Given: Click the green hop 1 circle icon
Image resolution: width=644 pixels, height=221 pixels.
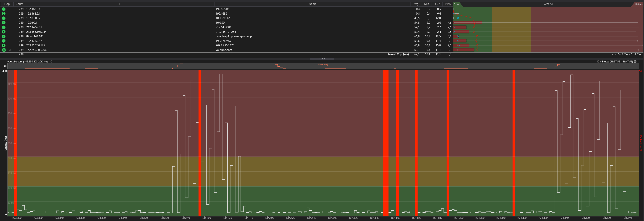Looking at the screenshot, I should (4, 9).
